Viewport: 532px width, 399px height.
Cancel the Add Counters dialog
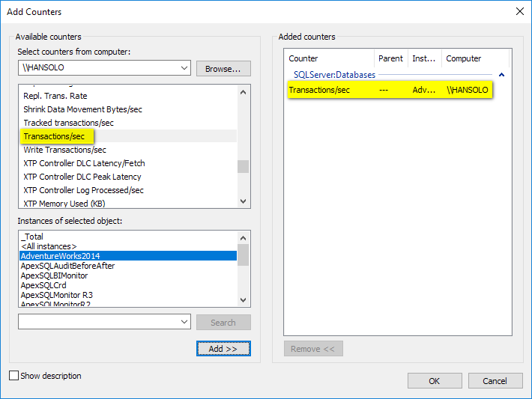point(495,380)
